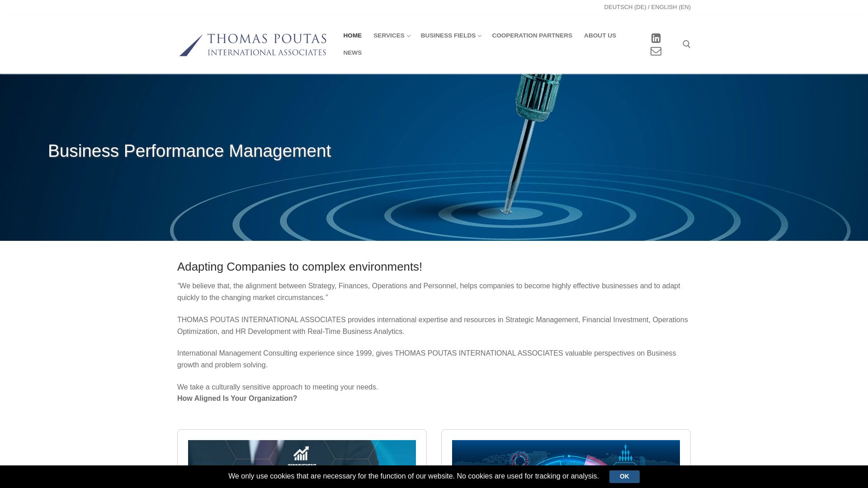Viewport: 868px width, 488px height.
Task: Open the Improvement card thumbnail image
Action: click(x=302, y=453)
